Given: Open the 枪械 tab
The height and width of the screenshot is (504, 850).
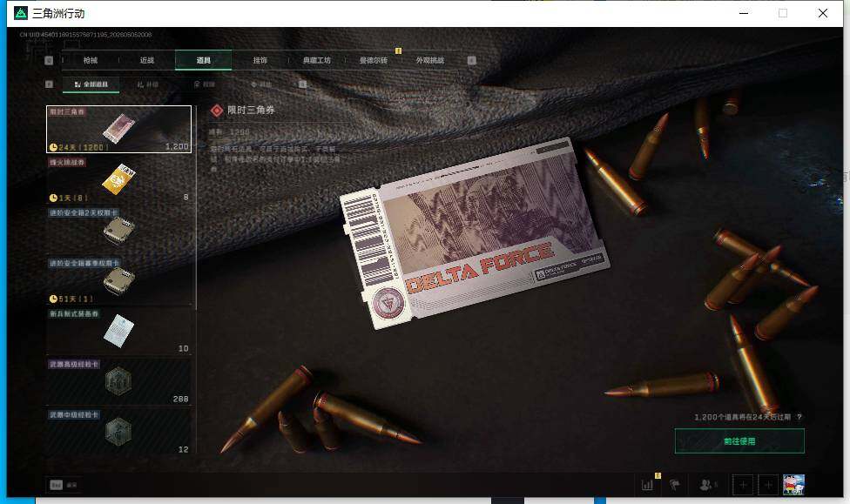Looking at the screenshot, I should tap(91, 60).
